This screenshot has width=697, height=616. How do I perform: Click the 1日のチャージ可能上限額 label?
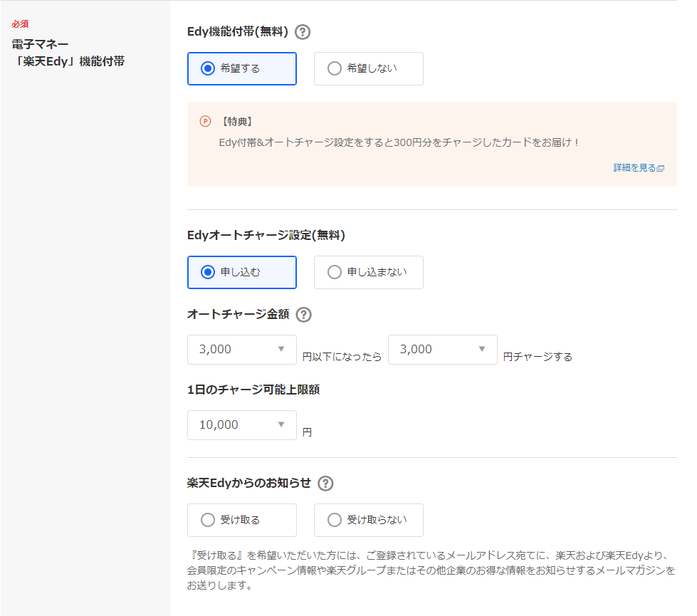[253, 390]
